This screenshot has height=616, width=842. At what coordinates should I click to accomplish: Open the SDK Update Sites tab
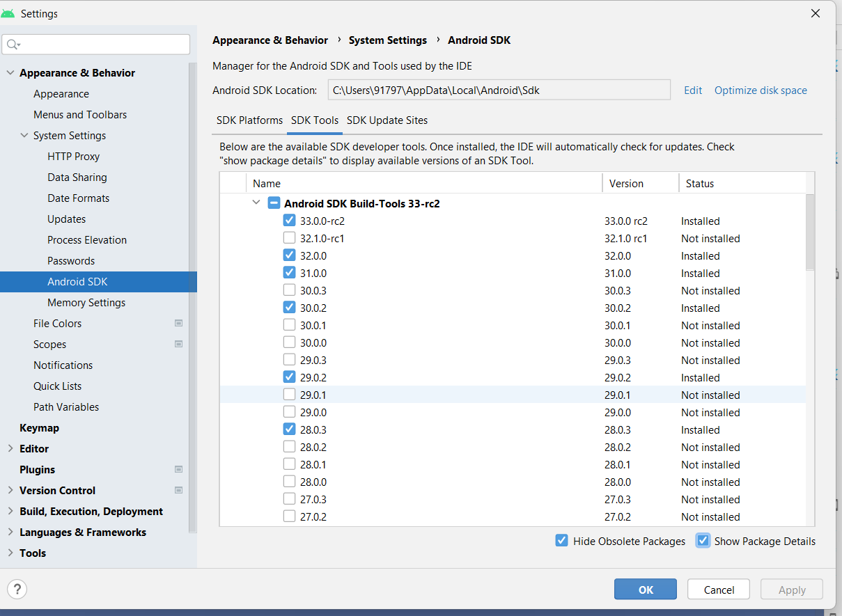[x=387, y=120]
